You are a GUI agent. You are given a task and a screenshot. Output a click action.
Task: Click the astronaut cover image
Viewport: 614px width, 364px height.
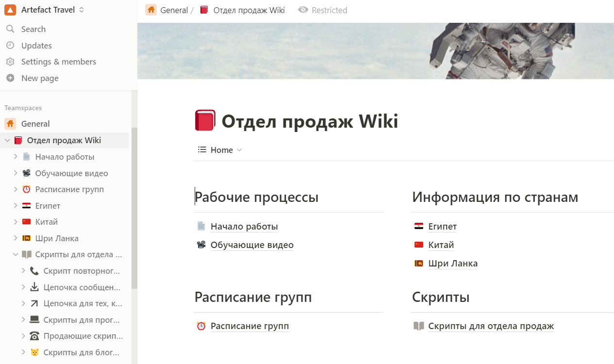pyautogui.click(x=376, y=51)
